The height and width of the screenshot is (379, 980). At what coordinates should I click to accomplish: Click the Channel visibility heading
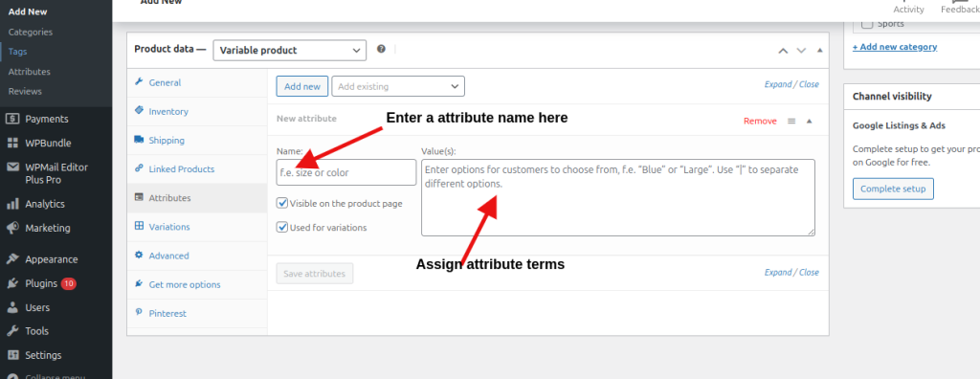[x=892, y=97]
